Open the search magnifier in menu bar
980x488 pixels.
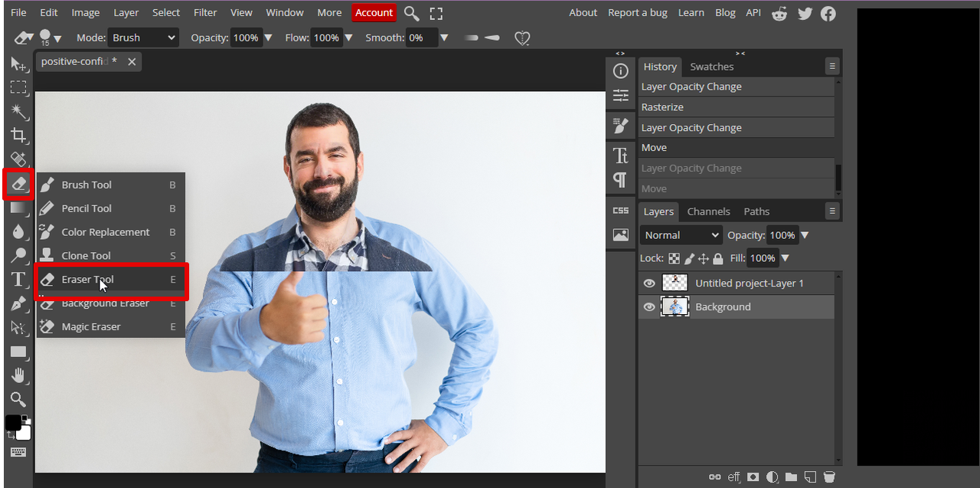411,13
